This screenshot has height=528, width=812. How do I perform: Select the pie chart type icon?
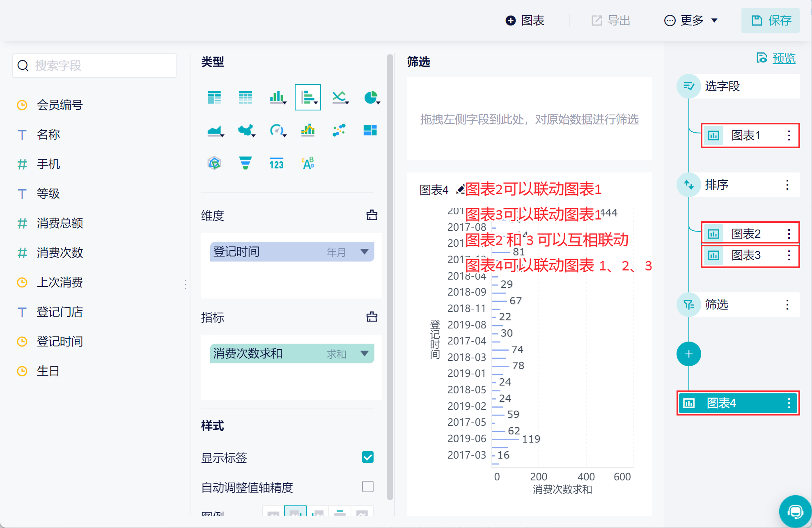(371, 98)
